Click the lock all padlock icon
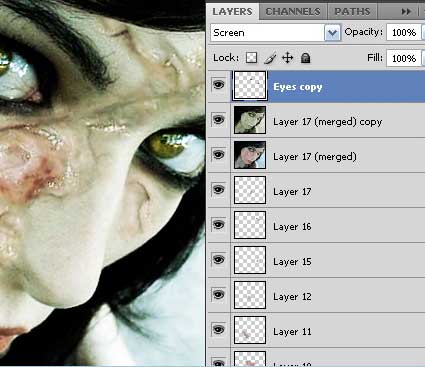This screenshot has height=367, width=425. [x=305, y=58]
